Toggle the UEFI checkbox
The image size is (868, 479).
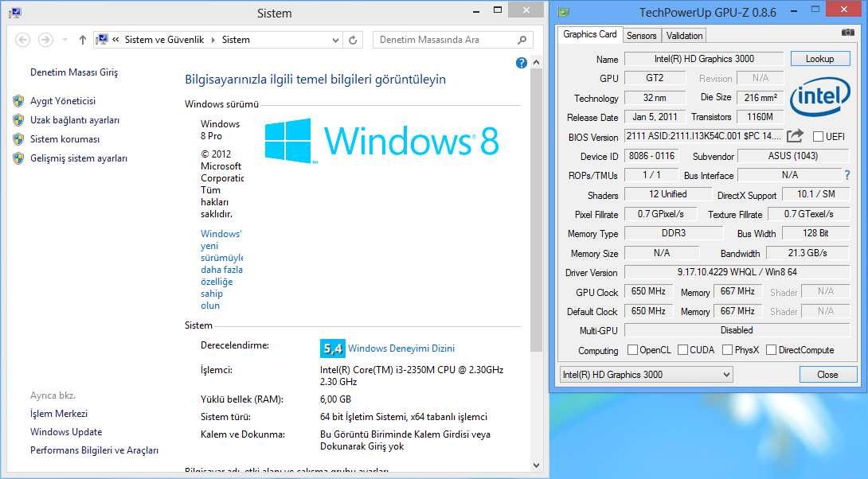818,137
